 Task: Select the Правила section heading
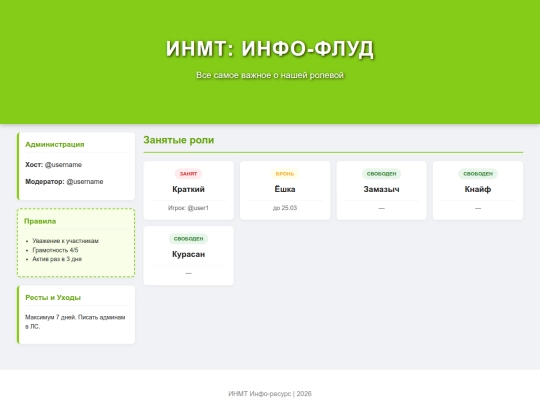tap(40, 221)
